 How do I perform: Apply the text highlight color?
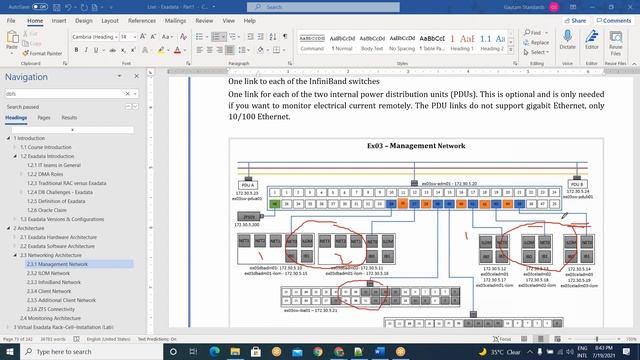point(161,50)
